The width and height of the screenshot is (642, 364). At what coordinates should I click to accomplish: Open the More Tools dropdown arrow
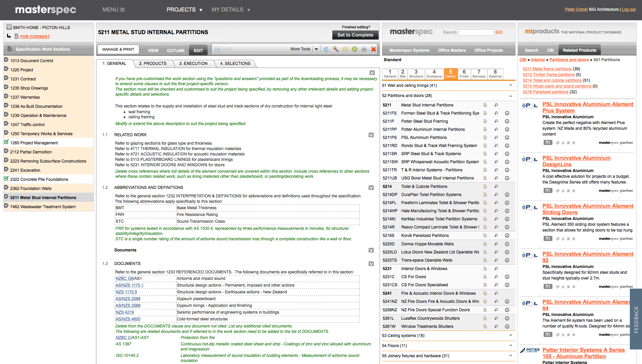(x=316, y=49)
